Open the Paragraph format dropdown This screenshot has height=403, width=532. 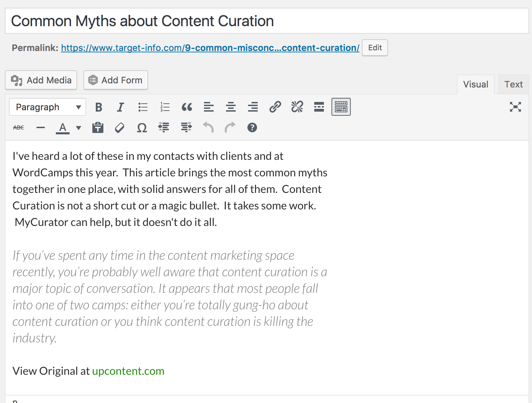[x=48, y=107]
